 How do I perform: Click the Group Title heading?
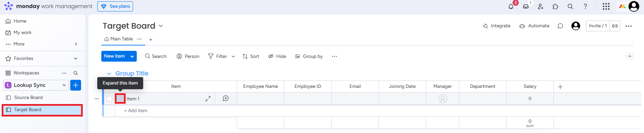pyautogui.click(x=132, y=73)
